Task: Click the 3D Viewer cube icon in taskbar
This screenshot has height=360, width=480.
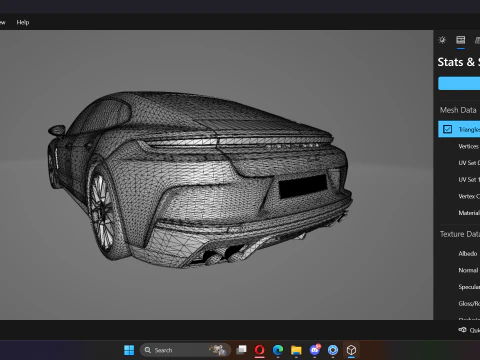Action: point(351,350)
